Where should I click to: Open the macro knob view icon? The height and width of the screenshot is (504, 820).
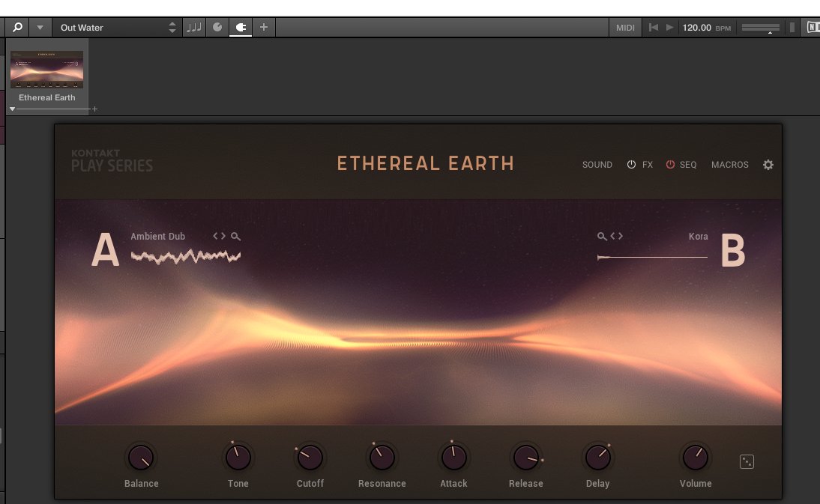[x=217, y=27]
